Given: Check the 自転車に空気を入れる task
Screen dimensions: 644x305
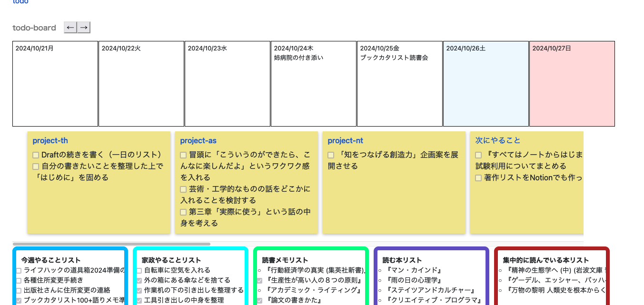Looking at the screenshot, I should point(140,270).
